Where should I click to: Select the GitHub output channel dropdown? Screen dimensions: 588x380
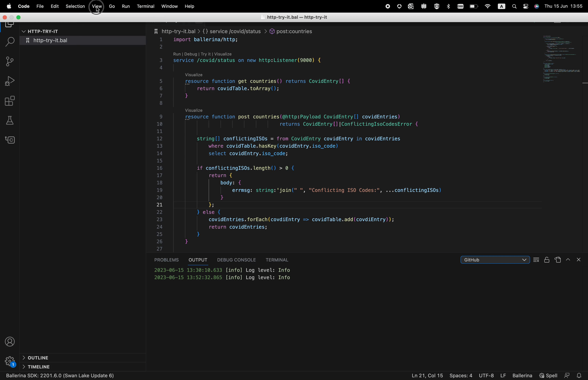[x=495, y=260]
